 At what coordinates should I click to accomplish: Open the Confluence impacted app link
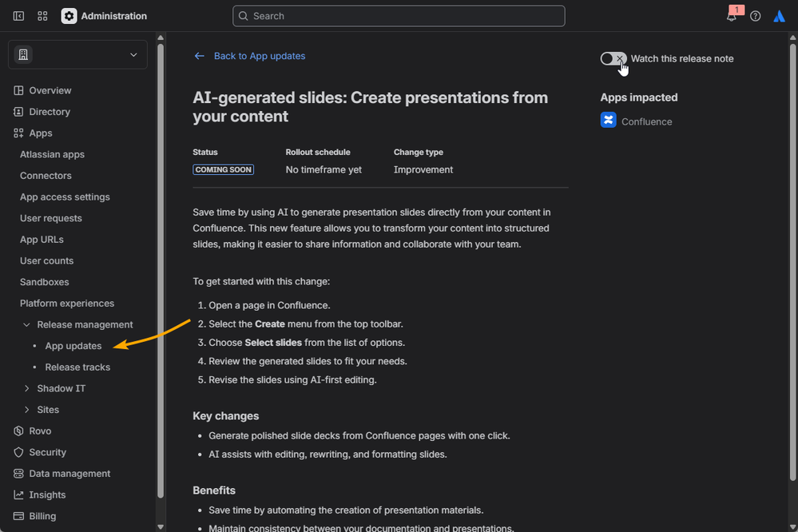point(646,121)
